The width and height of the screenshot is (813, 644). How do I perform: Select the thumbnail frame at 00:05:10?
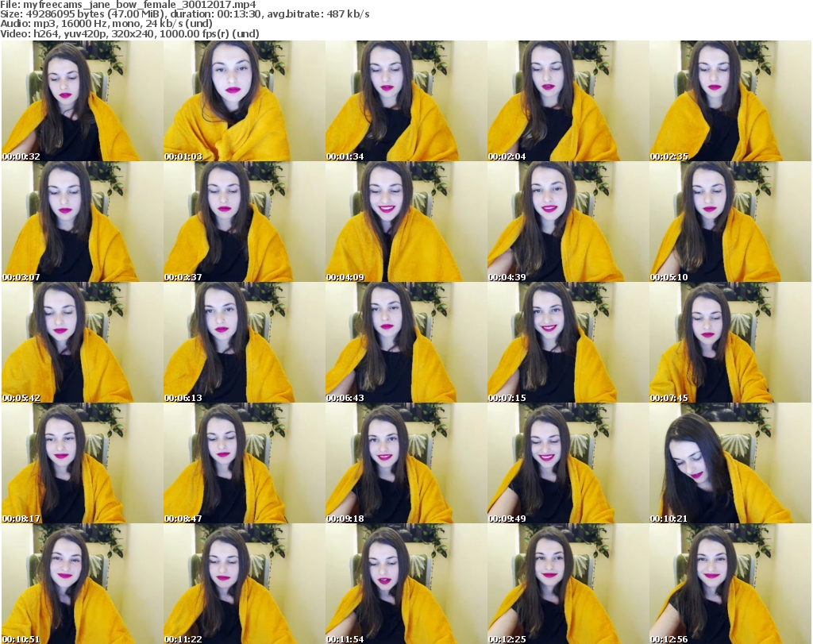tap(730, 222)
